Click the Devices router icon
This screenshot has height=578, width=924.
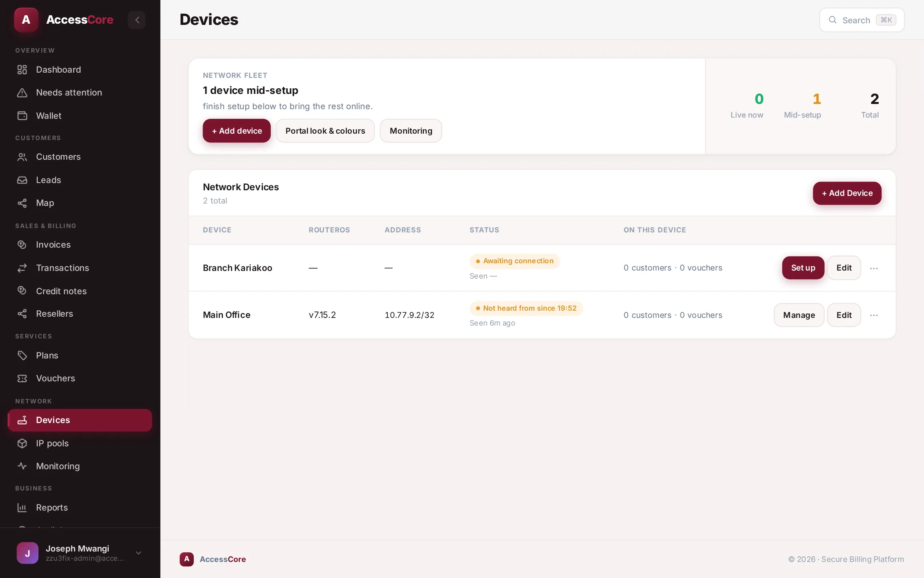pos(22,420)
